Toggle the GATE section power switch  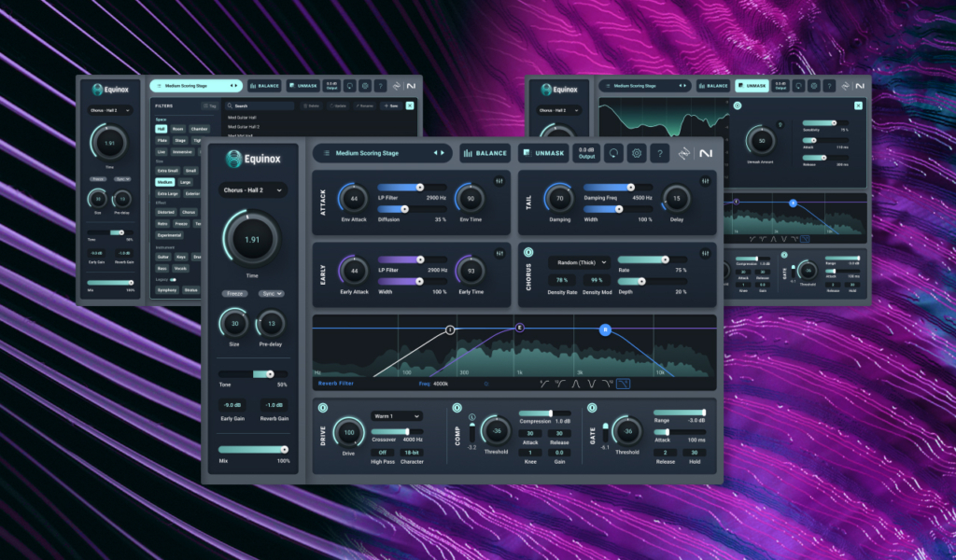[593, 408]
